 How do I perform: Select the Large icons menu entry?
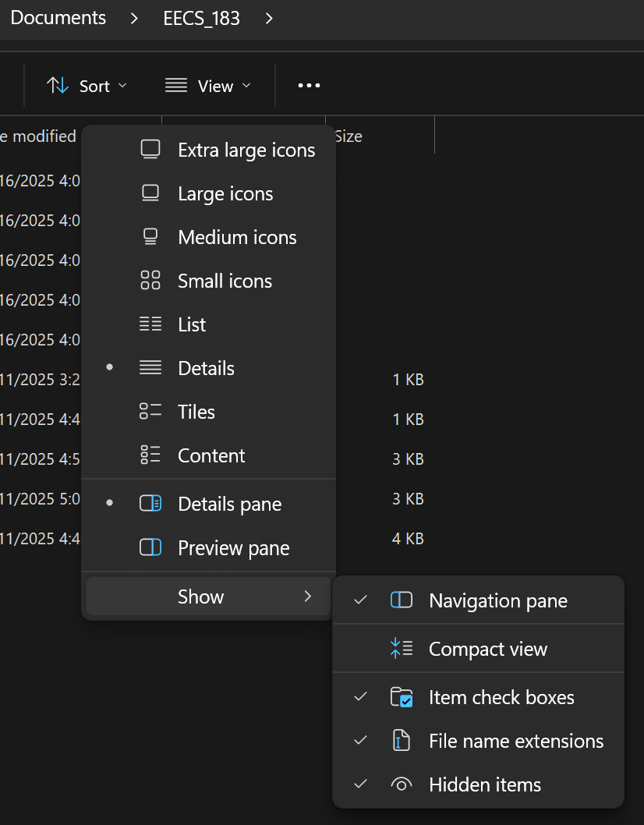click(208, 193)
